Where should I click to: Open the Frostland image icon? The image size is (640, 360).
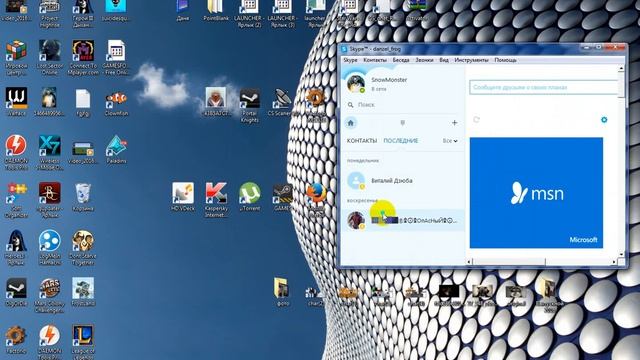tap(83, 292)
